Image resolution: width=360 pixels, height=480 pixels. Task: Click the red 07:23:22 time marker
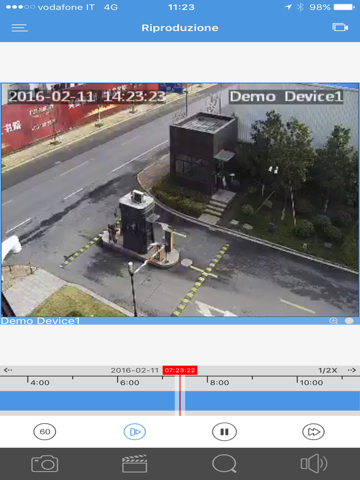point(180,370)
